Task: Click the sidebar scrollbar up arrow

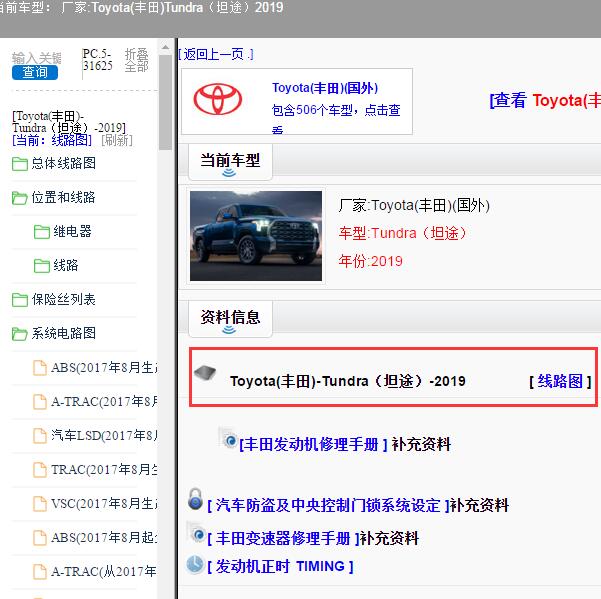Action: (x=165, y=48)
